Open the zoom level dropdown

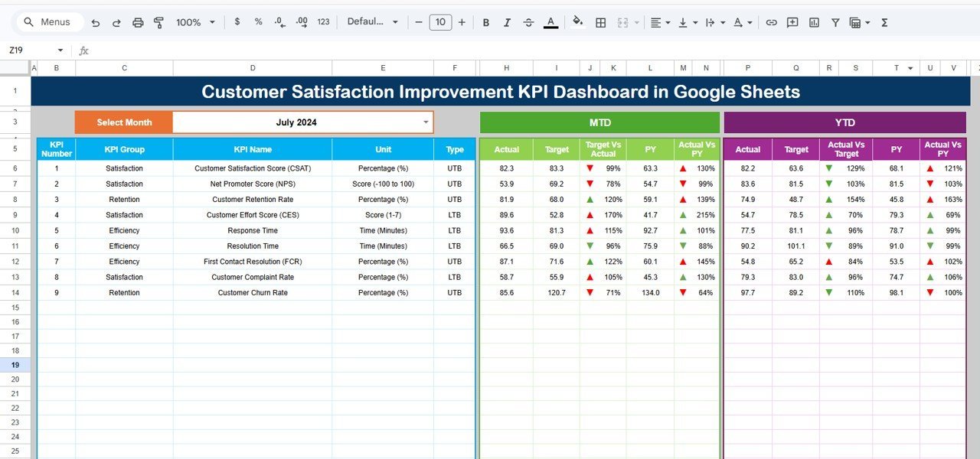click(x=195, y=22)
